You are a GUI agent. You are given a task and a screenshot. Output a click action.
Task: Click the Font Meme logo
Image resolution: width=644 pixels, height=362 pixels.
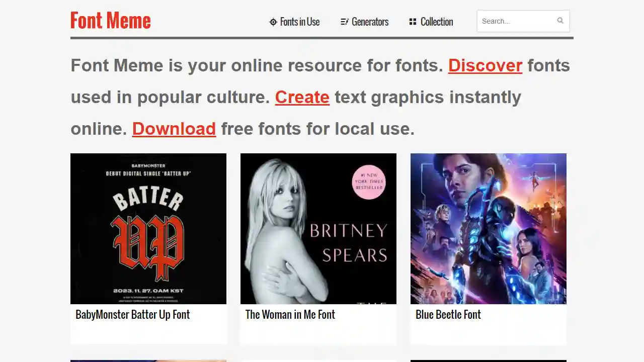(110, 21)
